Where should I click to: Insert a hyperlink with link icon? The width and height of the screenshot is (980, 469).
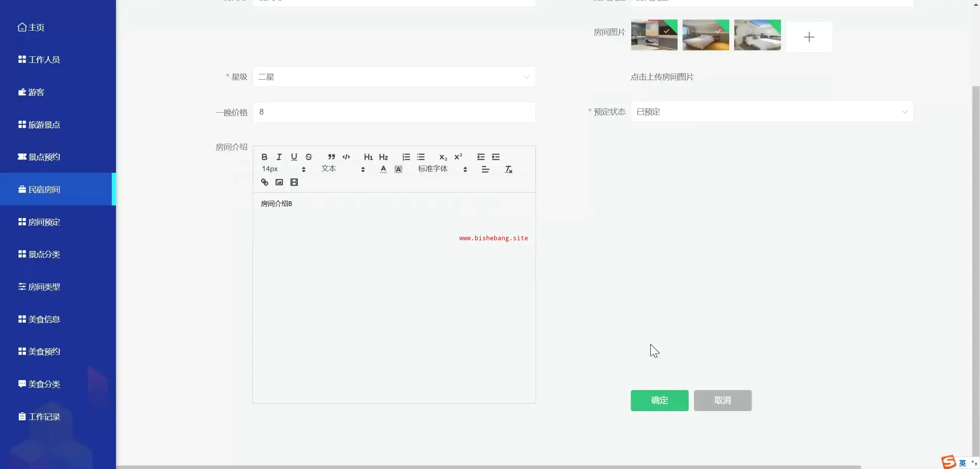coord(265,182)
